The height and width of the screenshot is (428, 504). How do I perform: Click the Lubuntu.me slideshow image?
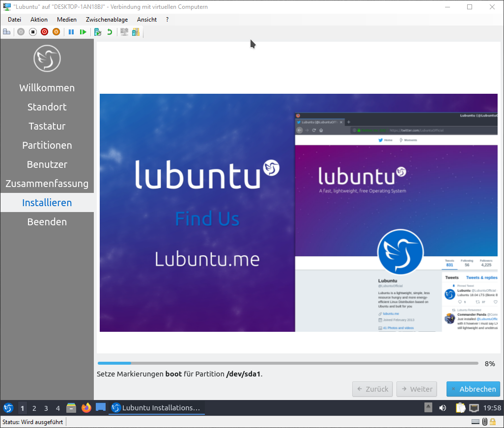tap(299, 213)
